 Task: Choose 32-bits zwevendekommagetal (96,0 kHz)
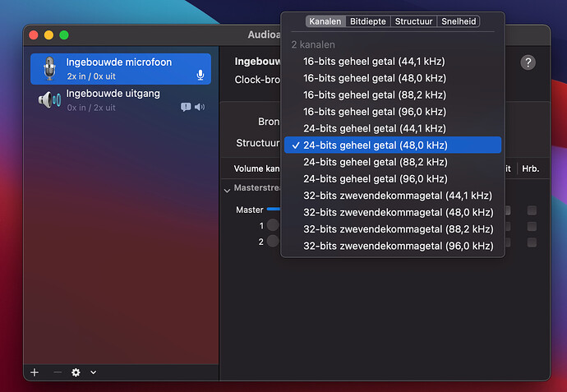point(393,246)
